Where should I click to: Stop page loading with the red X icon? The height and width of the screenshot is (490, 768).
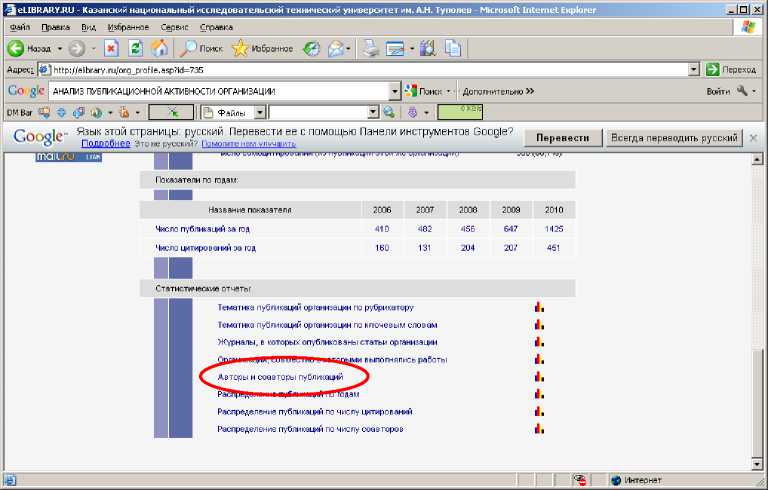coord(112,49)
